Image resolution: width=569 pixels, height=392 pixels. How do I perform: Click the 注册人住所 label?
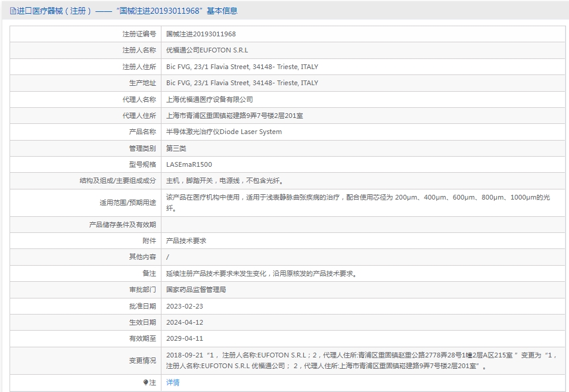tap(139, 67)
